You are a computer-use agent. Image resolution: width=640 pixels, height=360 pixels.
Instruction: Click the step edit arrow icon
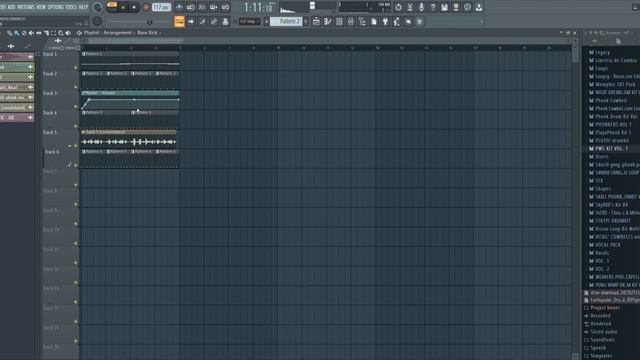(x=191, y=22)
